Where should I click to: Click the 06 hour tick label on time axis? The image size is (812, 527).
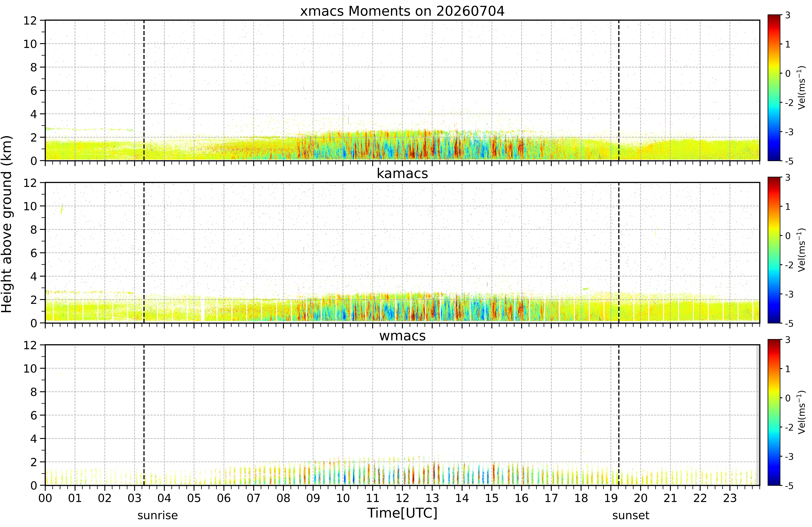click(x=224, y=498)
